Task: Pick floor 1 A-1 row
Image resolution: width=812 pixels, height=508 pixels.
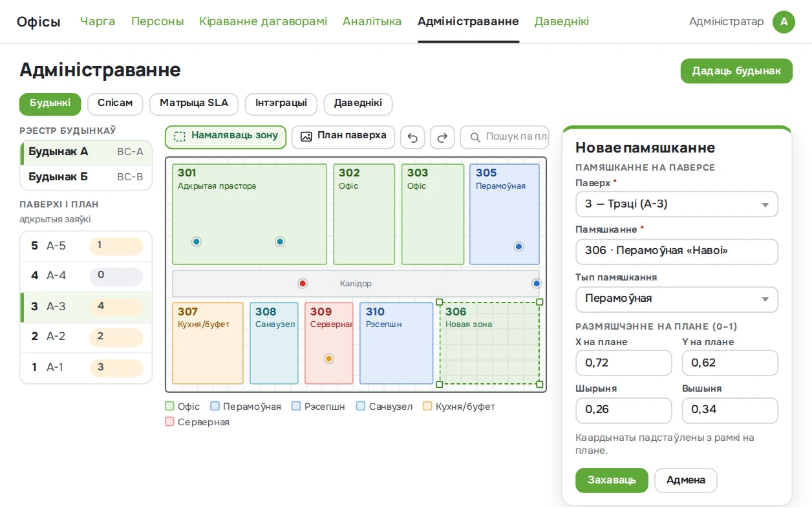Action: [x=86, y=368]
